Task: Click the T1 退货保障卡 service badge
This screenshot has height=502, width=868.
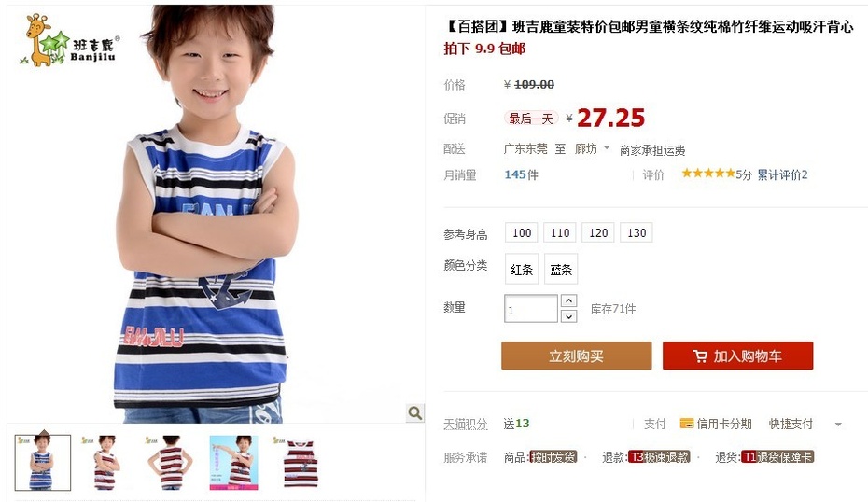Action: 777,457
